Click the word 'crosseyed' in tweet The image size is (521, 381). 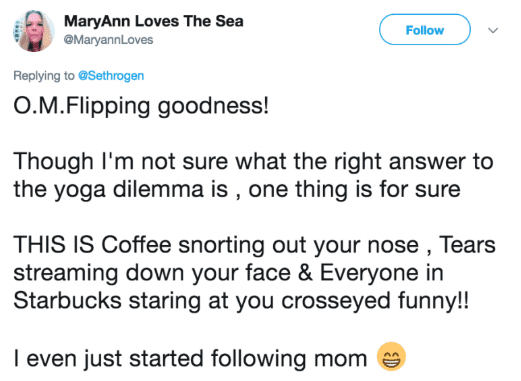pos(336,301)
